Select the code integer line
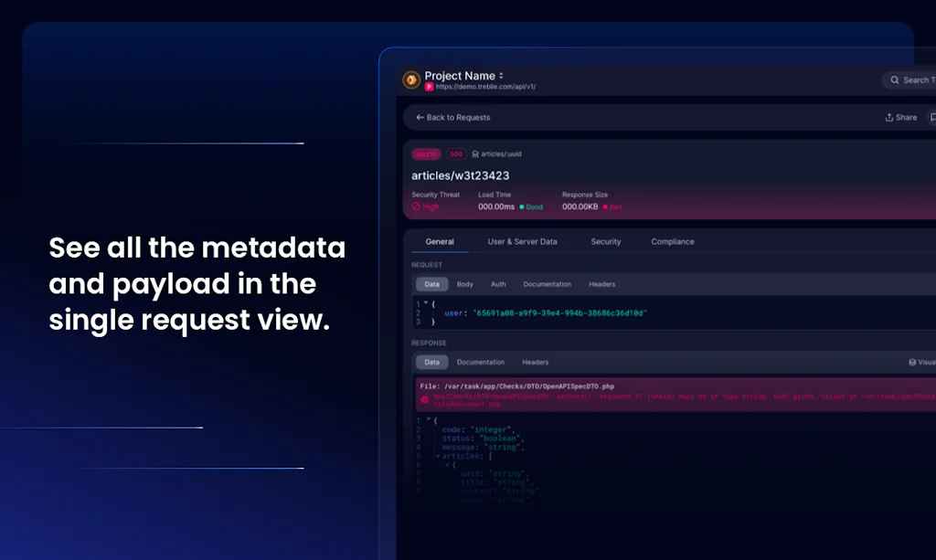The height and width of the screenshot is (560, 936). coord(479,429)
